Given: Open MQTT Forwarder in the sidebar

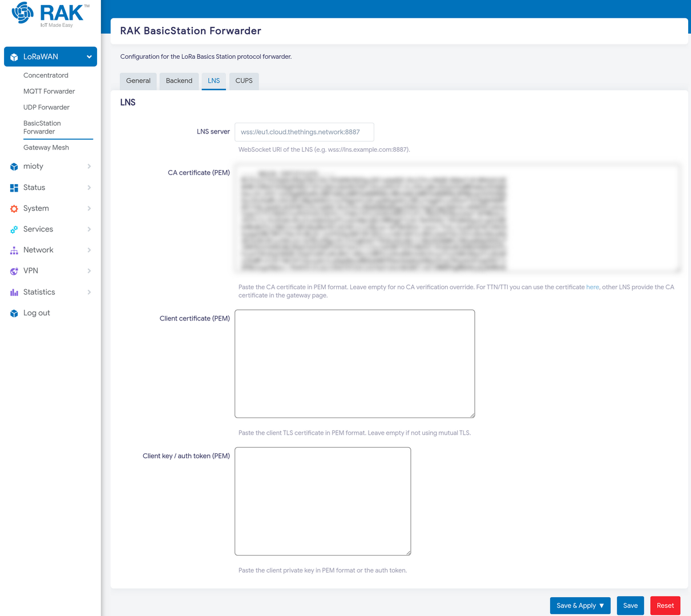Looking at the screenshot, I should (x=49, y=91).
